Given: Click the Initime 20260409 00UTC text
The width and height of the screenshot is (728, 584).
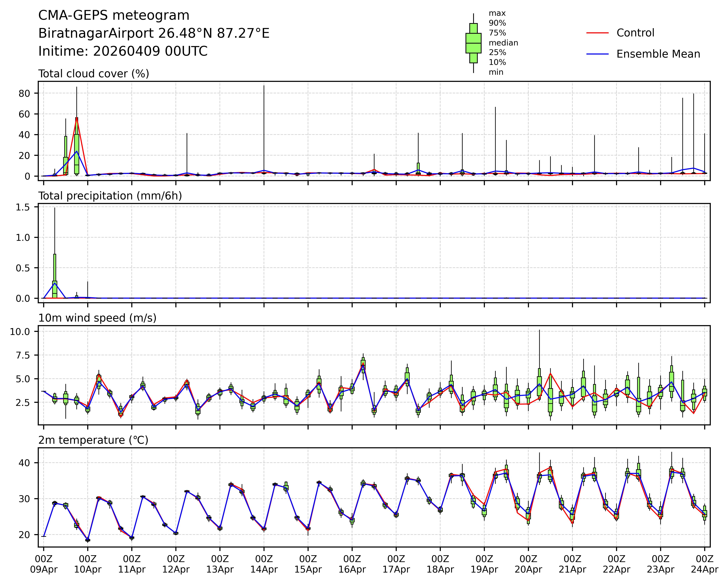Looking at the screenshot, I should [x=123, y=51].
